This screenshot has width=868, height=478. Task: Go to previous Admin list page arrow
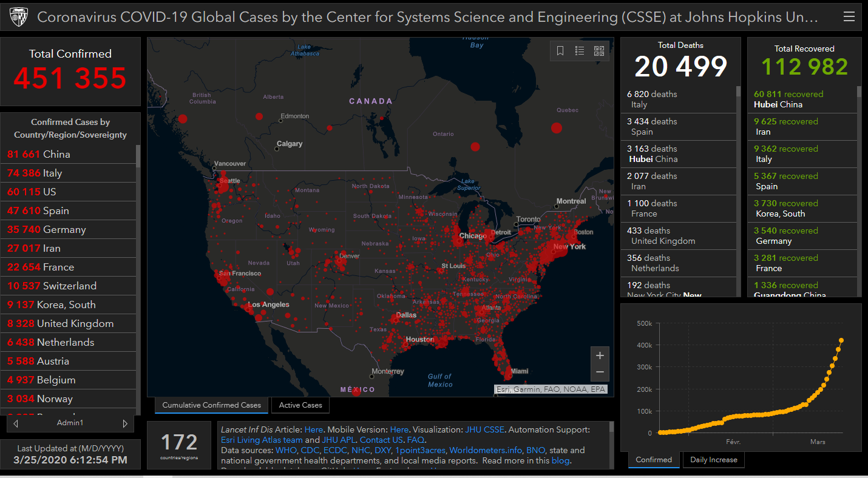(x=16, y=423)
